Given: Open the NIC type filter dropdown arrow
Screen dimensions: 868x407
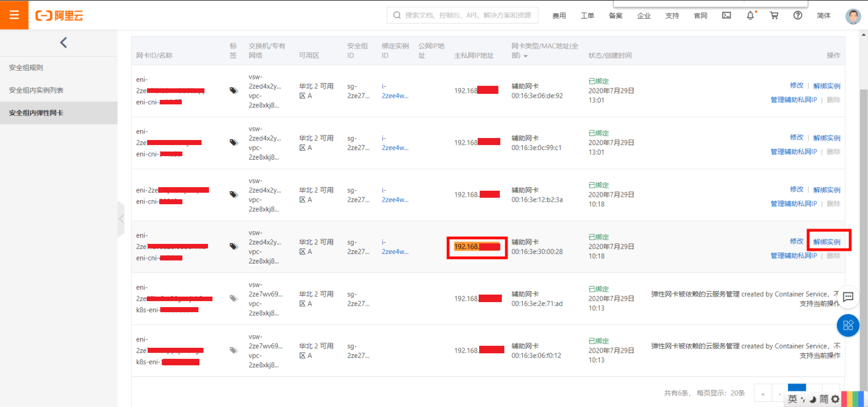Looking at the screenshot, I should click(525, 56).
